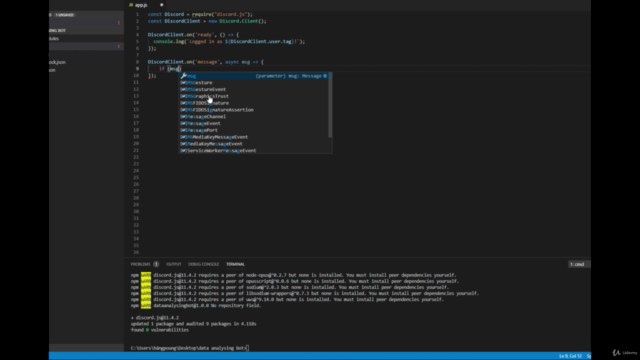640x360 pixels.
Task: Click the DiscordClient.on('ready') line
Action: pyautogui.click(x=193, y=35)
